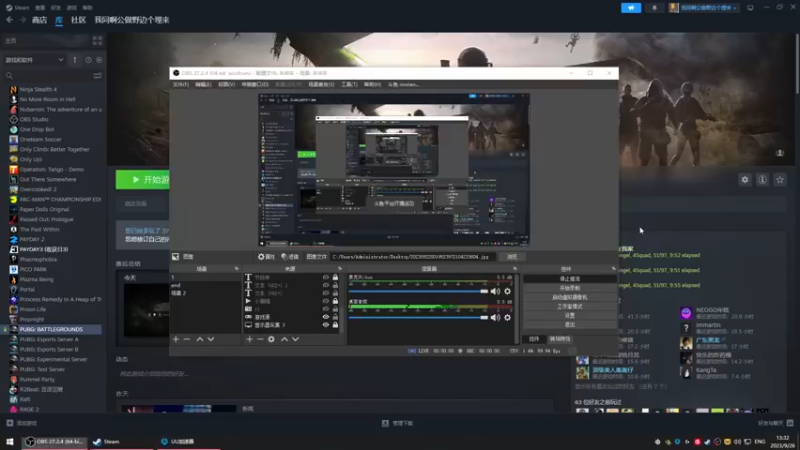Screen dimensions: 800x450
Task: Remove selected scene with minus icon
Action: [187, 339]
